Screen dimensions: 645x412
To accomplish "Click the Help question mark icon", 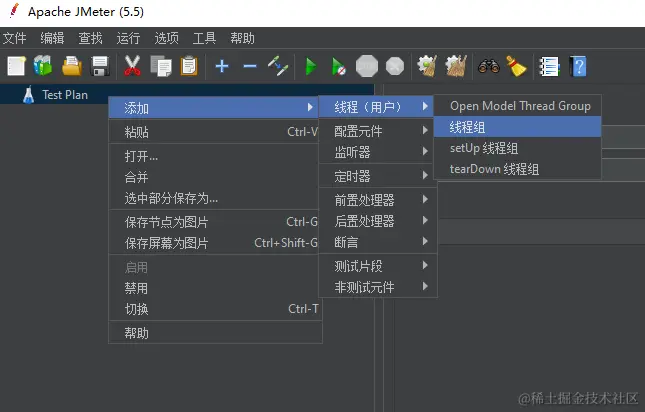I will tap(578, 66).
